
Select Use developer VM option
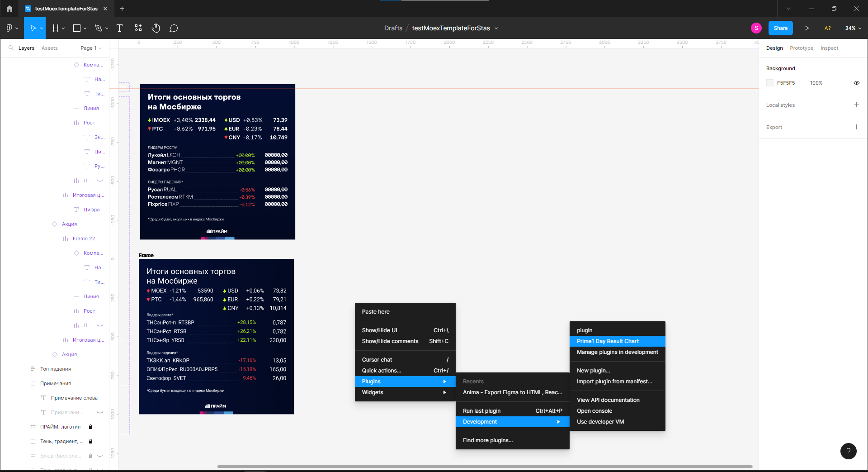pyautogui.click(x=618, y=422)
